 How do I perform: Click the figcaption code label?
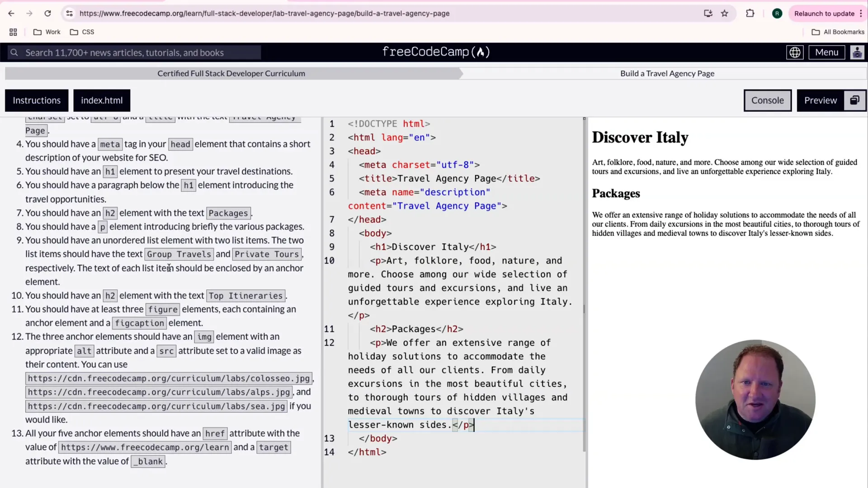tap(139, 323)
